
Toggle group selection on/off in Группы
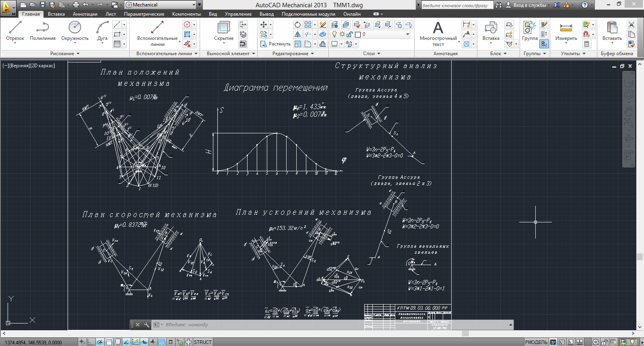click(x=544, y=44)
